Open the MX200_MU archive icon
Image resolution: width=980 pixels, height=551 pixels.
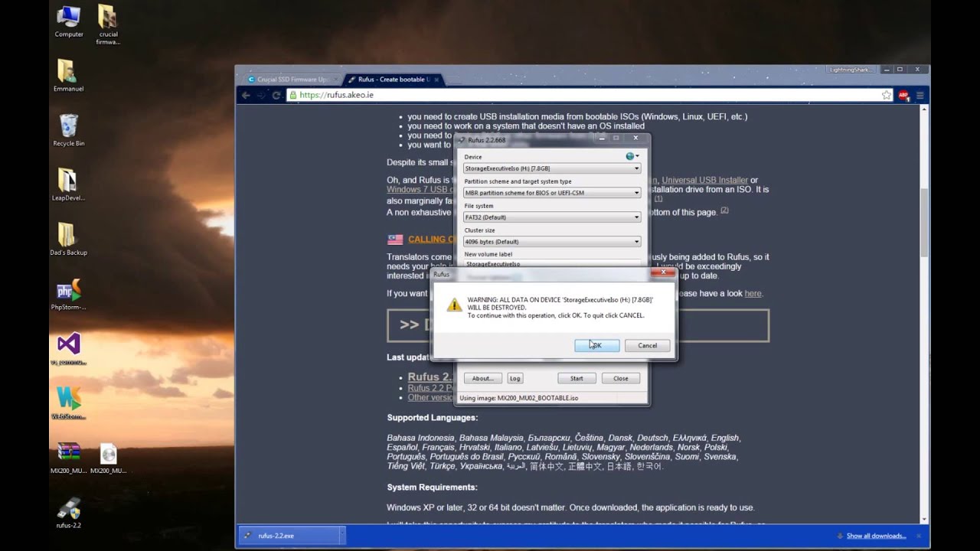[69, 458]
